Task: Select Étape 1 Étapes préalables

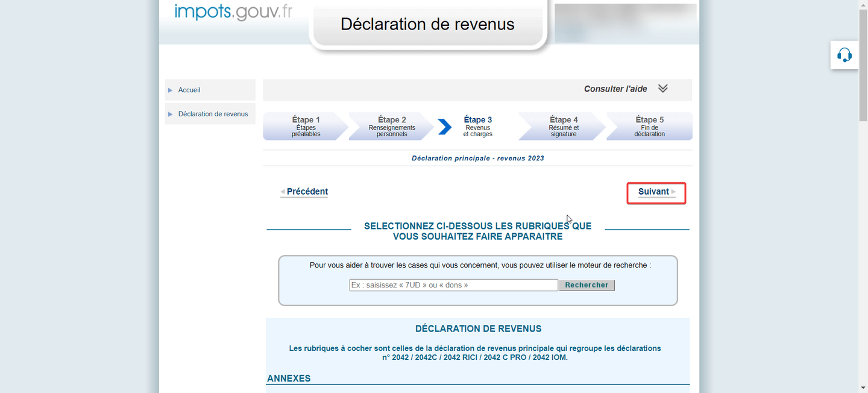Action: (306, 126)
